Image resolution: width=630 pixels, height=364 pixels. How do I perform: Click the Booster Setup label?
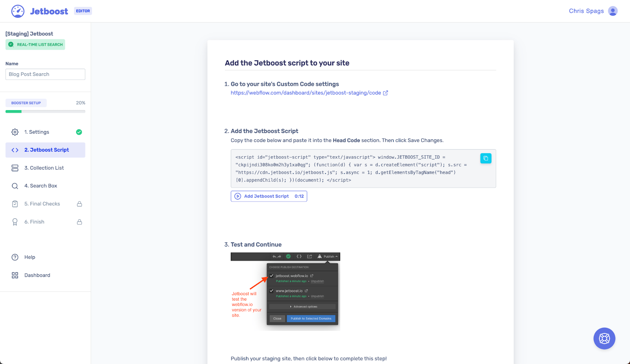point(26,103)
